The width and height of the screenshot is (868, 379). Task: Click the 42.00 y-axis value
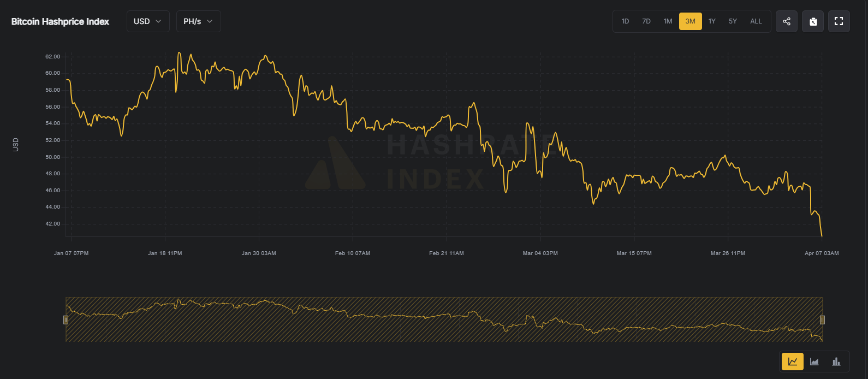click(53, 224)
